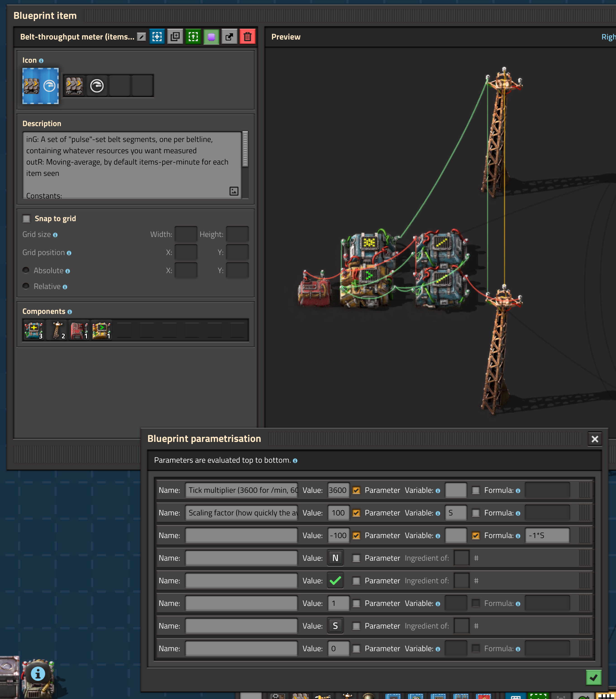This screenshot has height=699, width=616.
Task: Close the Blueprint parametrisation dialog
Action: [x=595, y=439]
